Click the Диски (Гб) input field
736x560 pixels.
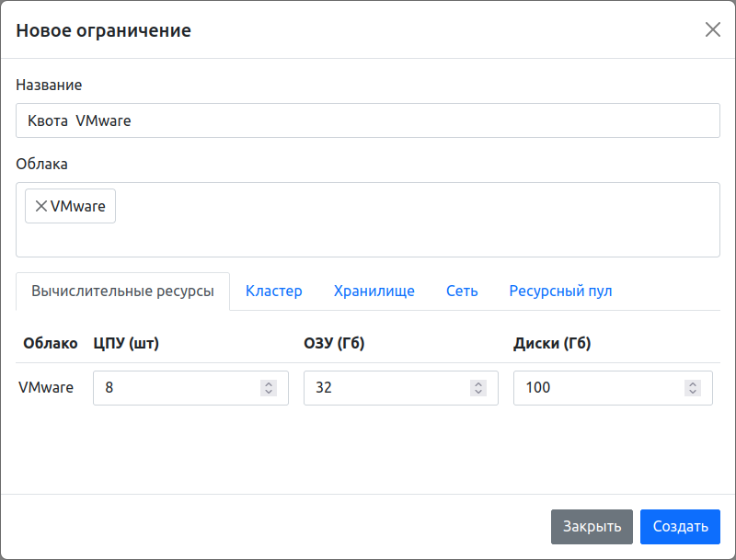pos(598,388)
